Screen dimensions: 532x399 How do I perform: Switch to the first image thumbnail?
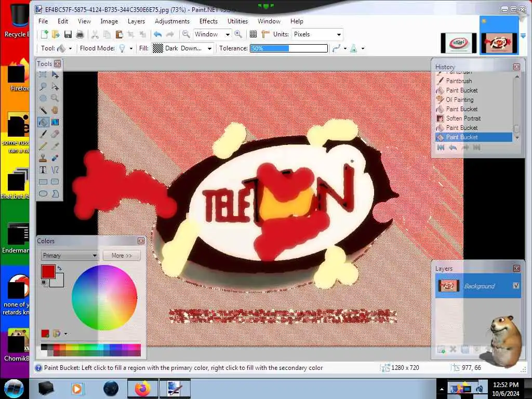point(458,43)
